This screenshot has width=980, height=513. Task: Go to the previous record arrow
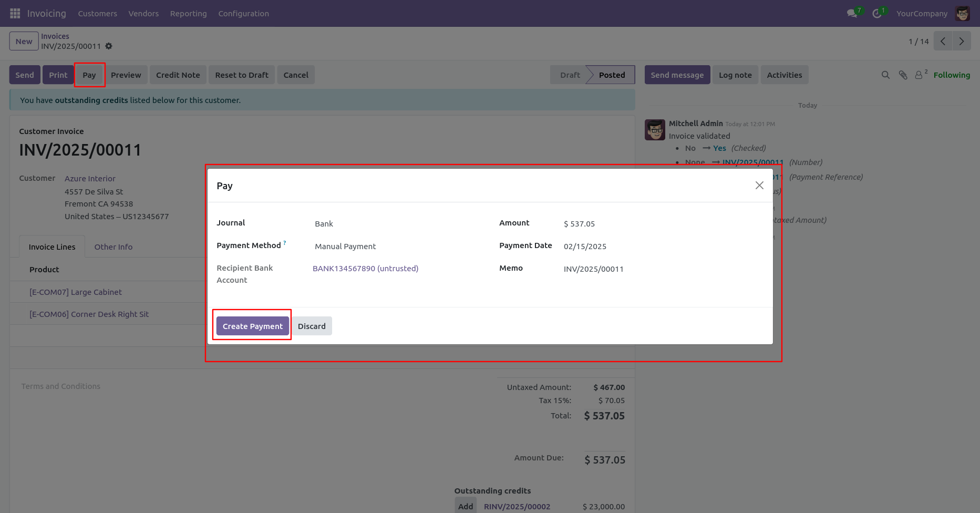point(943,41)
